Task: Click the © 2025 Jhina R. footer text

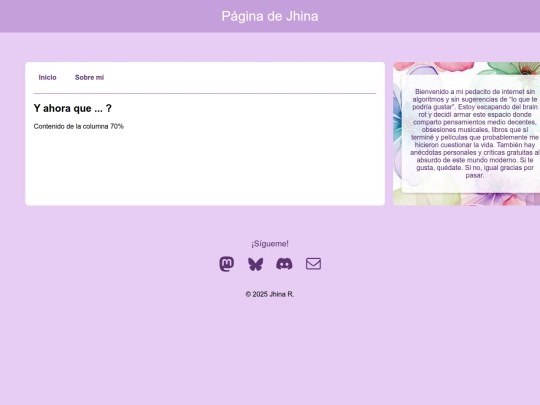Action: point(270,294)
